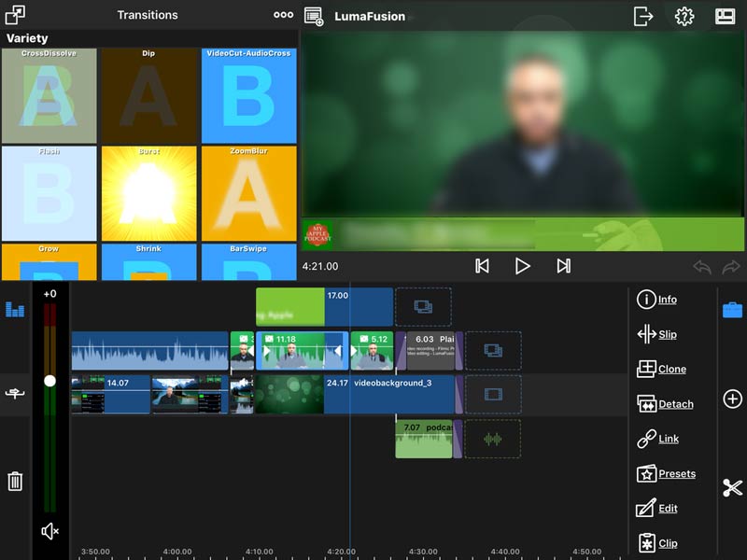Open the Clip clipboard tool
The width and height of the screenshot is (747, 560).
pos(657,543)
